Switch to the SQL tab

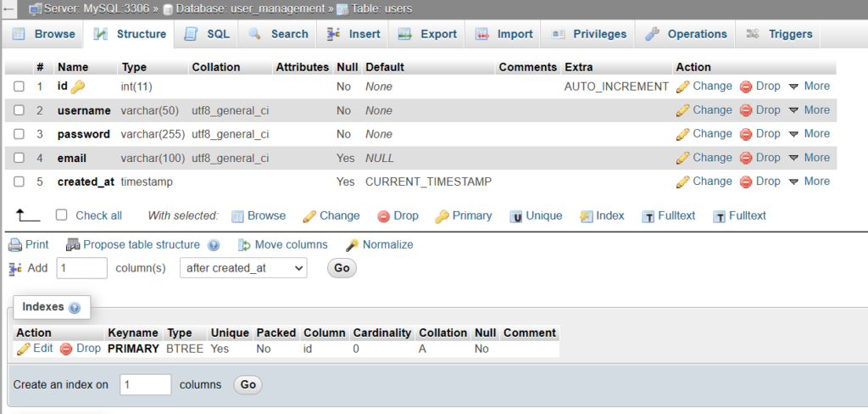[207, 34]
